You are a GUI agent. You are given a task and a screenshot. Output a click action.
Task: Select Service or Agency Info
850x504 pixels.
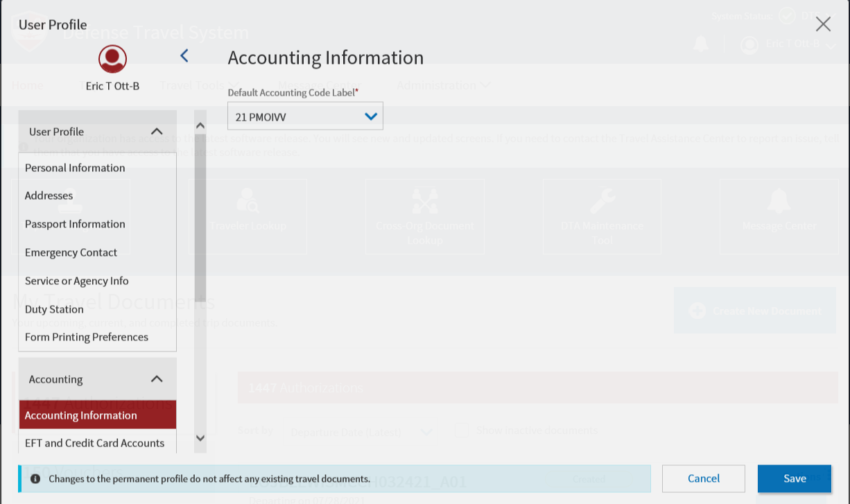77,281
